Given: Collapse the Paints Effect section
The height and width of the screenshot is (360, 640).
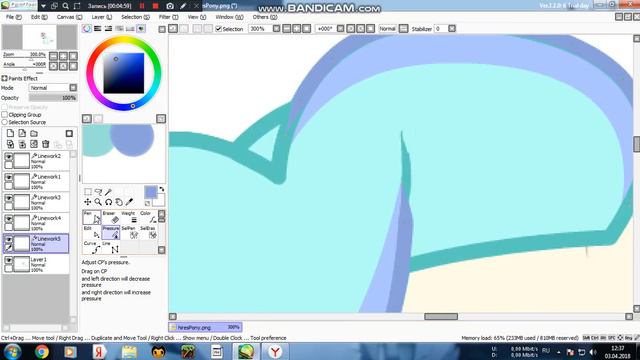Looking at the screenshot, I should 4,78.
